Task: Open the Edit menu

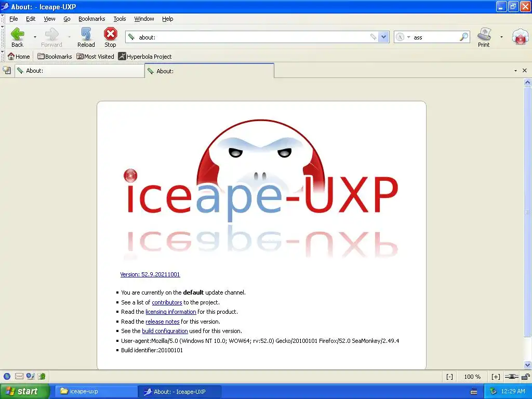Action: tap(31, 19)
